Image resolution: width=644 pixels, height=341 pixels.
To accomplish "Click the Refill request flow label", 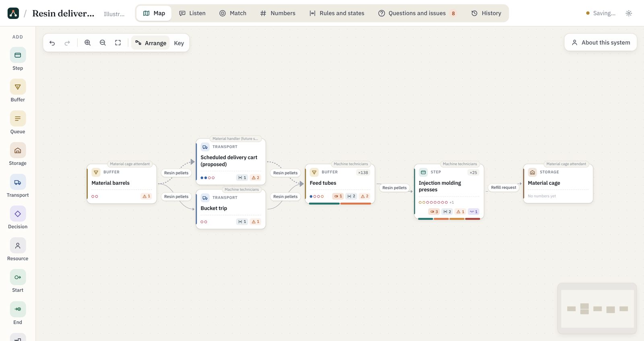I will [x=504, y=188].
